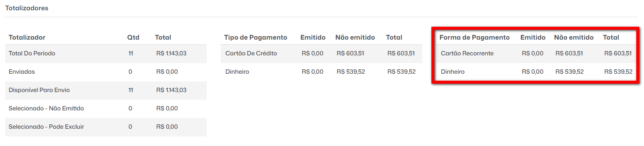Viewport: 644px width, 146px height.
Task: Click Dinheiro in Tipo de Pagamento table
Action: [237, 72]
